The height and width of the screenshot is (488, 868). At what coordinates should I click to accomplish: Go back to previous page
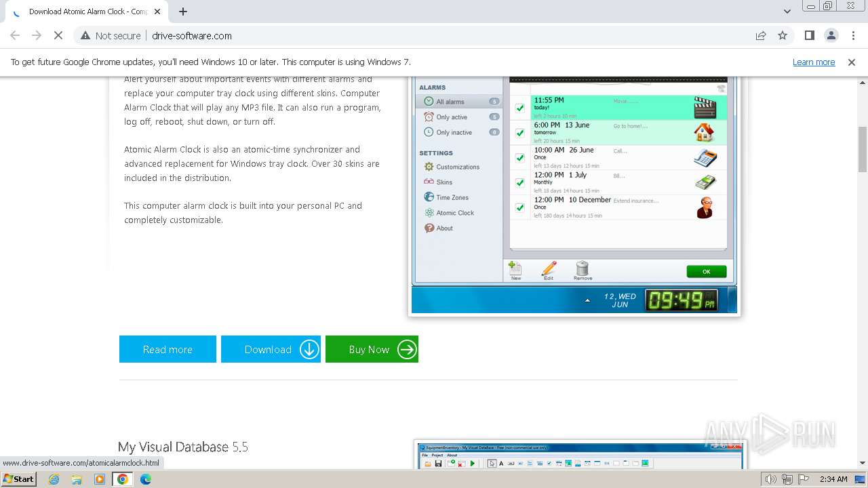pos(15,35)
